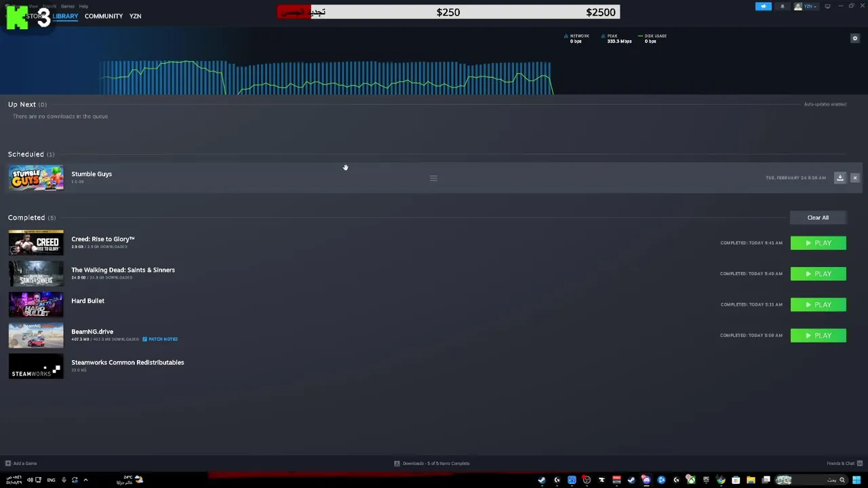This screenshot has height=488, width=868.
Task: Show hidden system tray icons
Action: click(85, 480)
